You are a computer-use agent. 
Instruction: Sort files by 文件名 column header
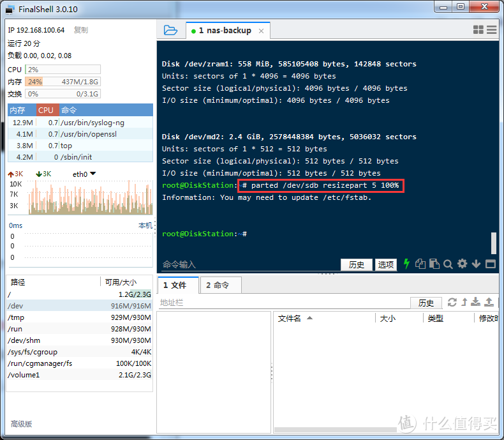click(324, 319)
